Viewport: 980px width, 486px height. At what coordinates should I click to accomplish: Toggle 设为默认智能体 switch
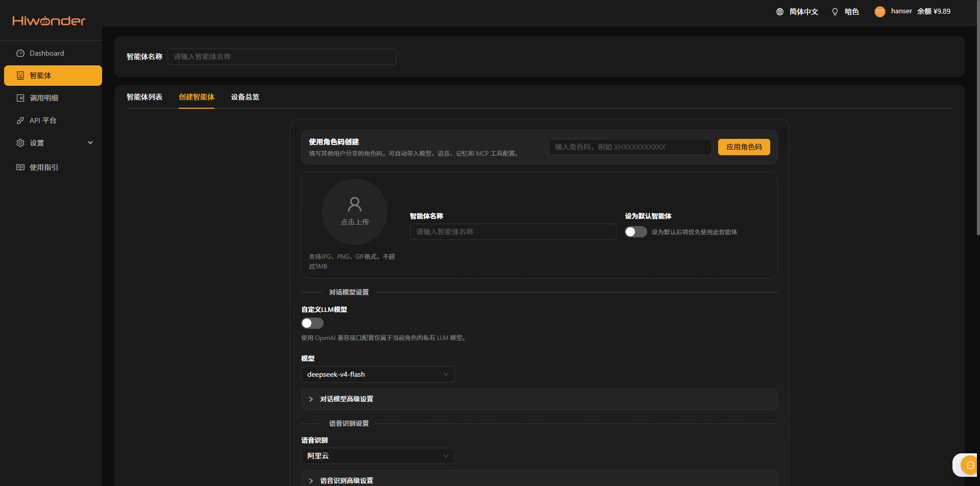[636, 232]
